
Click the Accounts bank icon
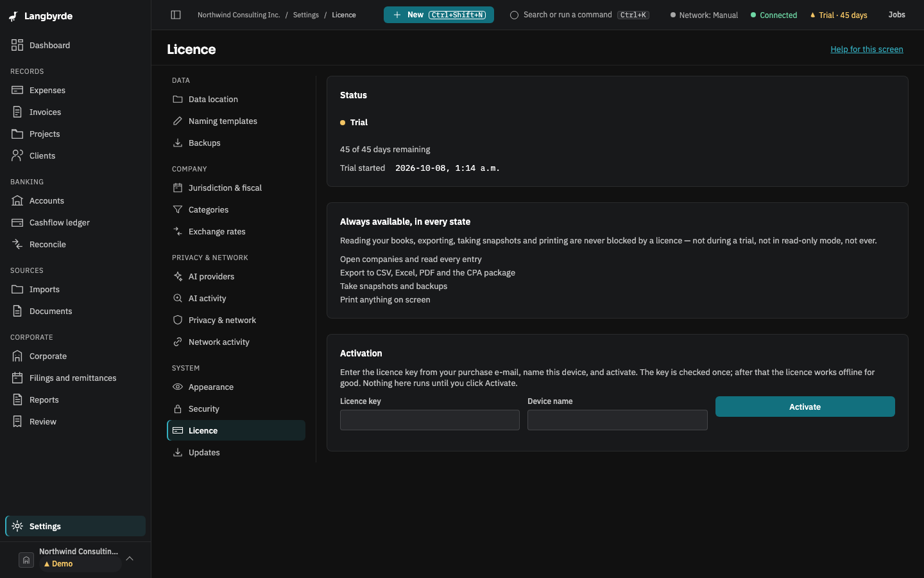click(x=17, y=200)
